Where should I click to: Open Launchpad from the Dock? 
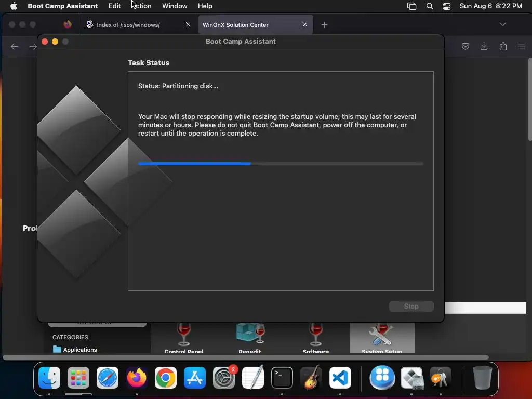click(78, 378)
